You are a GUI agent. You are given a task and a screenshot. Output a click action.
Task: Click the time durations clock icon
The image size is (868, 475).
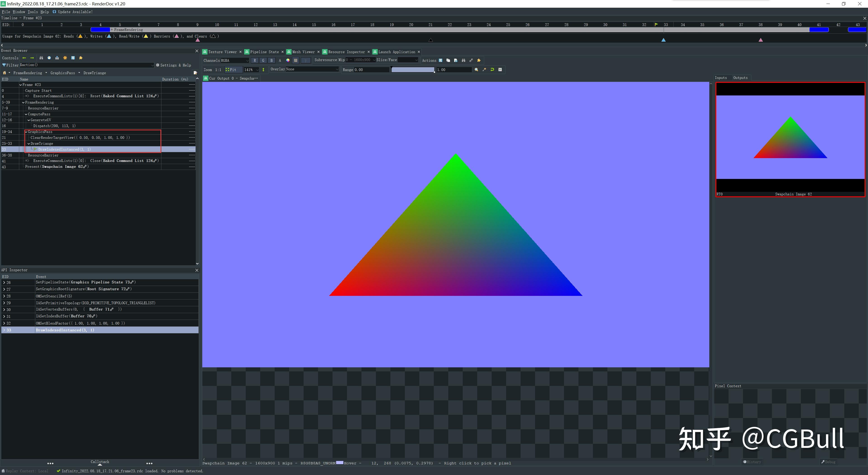pyautogui.click(x=49, y=58)
